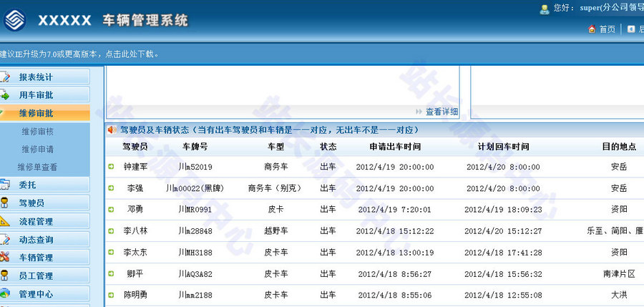Click green arrow icon in 邓勇 row
Viewport: 644px width, 307px height.
tap(111, 209)
